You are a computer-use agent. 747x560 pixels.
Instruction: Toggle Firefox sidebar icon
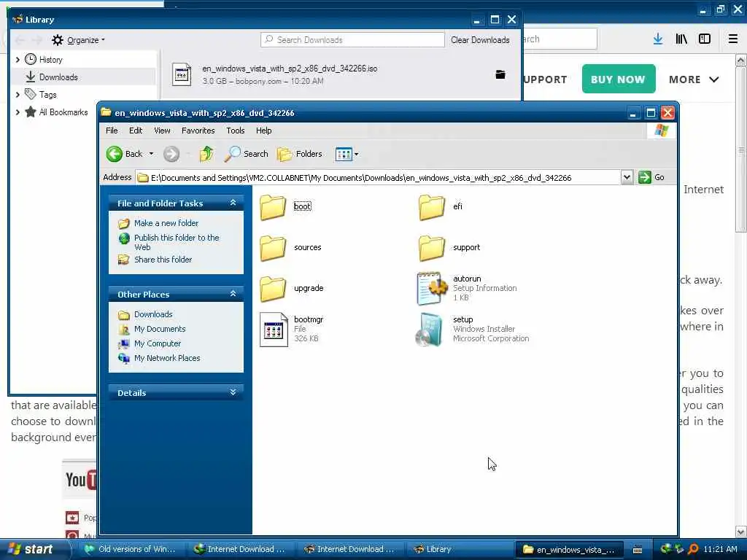(705, 39)
